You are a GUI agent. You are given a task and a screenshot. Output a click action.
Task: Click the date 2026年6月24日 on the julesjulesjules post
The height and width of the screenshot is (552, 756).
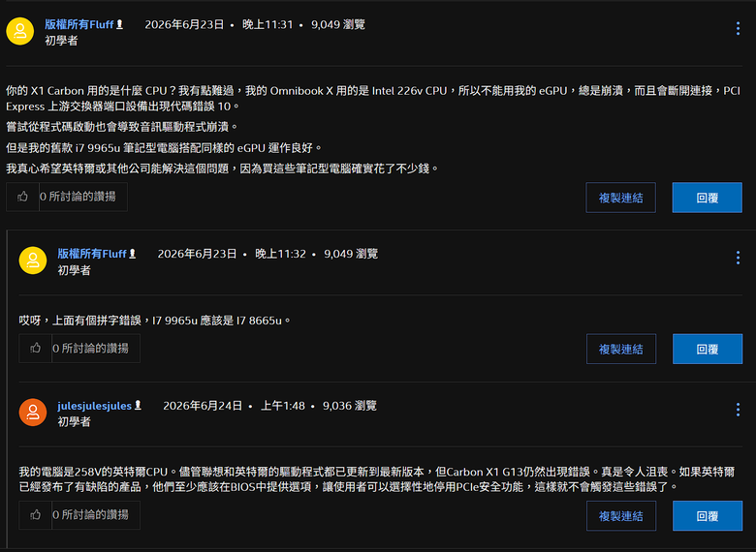click(203, 406)
